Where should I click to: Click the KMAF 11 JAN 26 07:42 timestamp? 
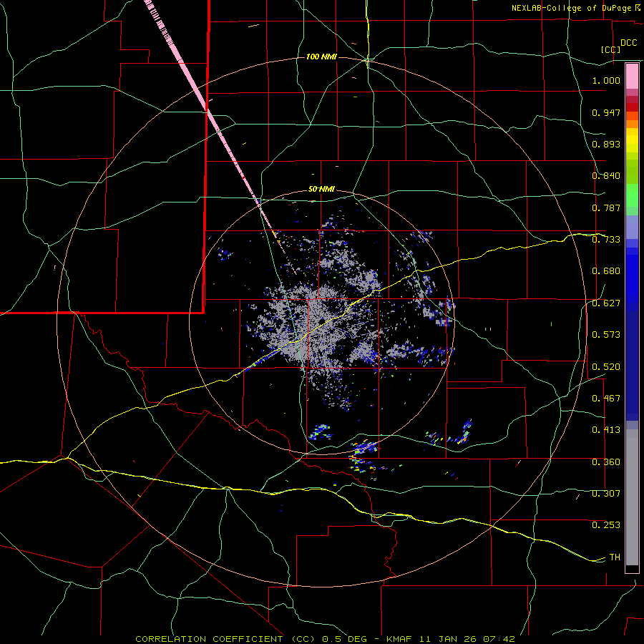click(451, 639)
